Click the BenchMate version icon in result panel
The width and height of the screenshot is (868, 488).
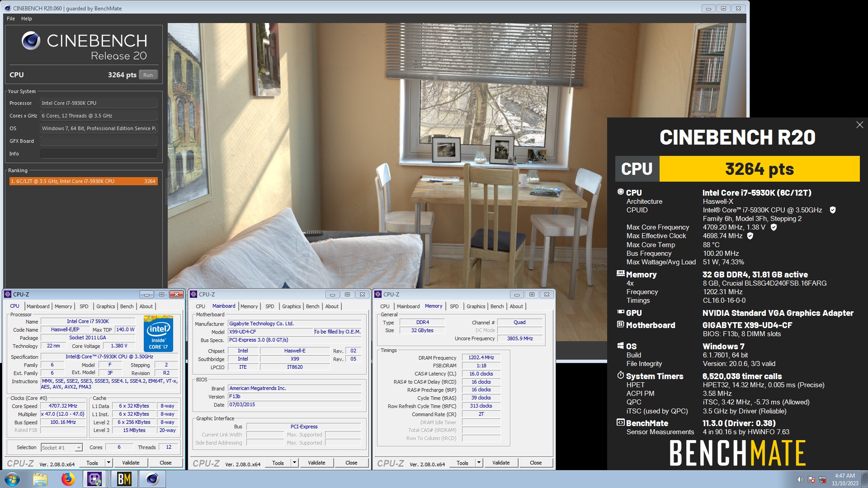620,422
